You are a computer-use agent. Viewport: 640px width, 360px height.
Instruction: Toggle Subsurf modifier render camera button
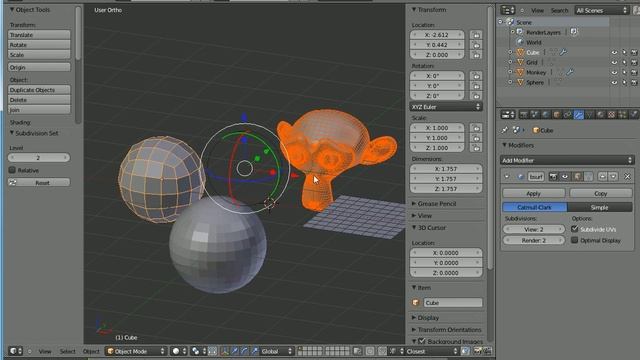click(553, 176)
